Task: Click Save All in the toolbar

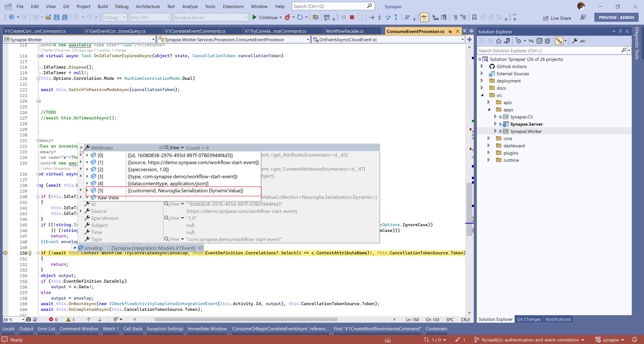Action: (65, 17)
